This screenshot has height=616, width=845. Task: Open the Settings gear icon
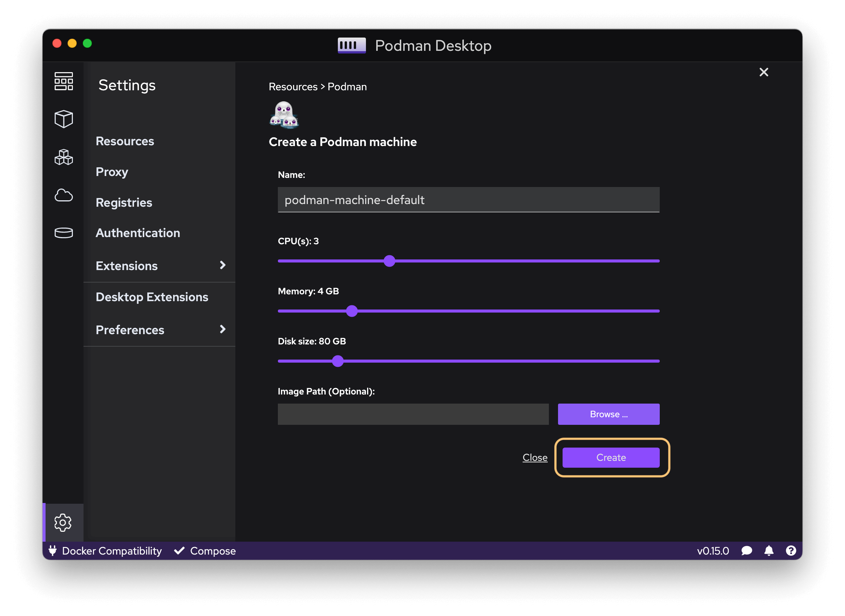(x=63, y=523)
